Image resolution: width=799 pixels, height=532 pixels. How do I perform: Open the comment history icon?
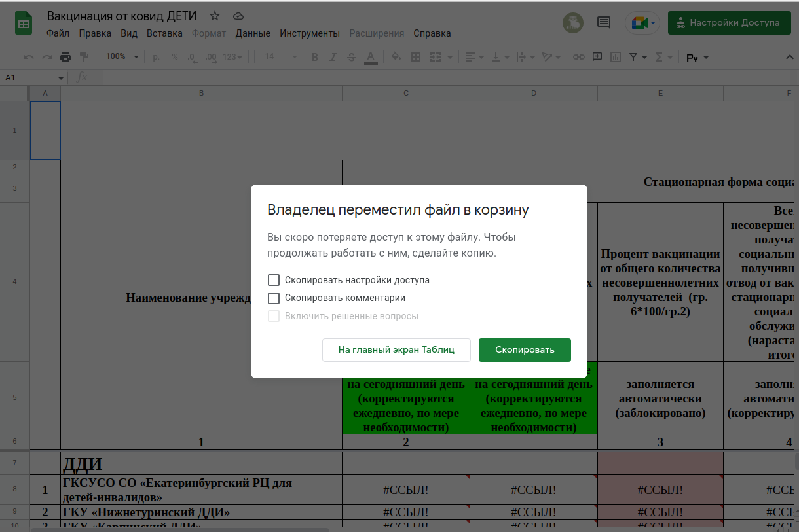pyautogui.click(x=603, y=23)
